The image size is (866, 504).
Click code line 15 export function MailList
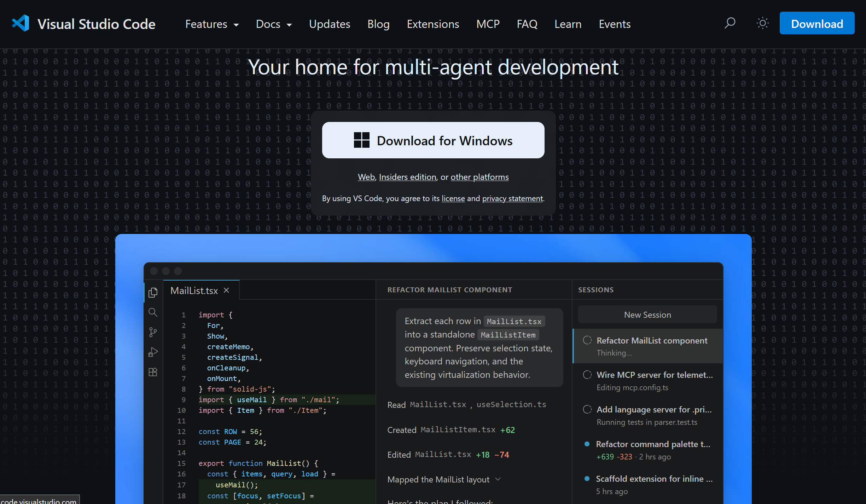pos(258,463)
